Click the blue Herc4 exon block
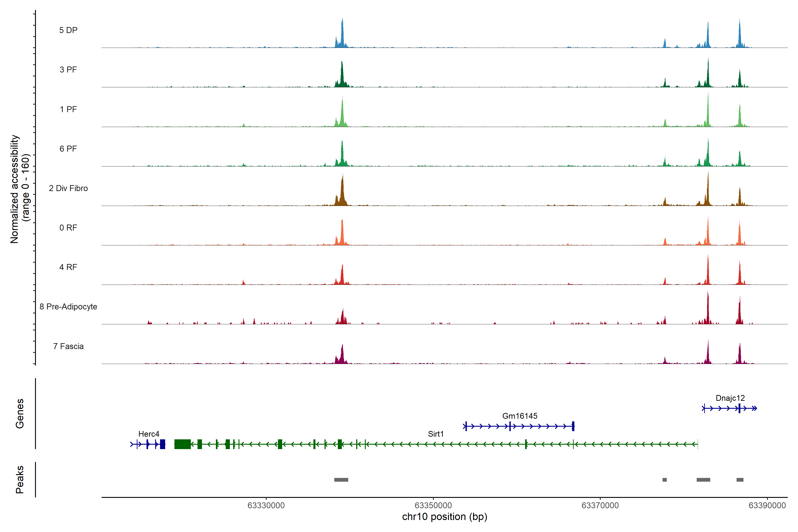798x532 pixels. point(162,444)
